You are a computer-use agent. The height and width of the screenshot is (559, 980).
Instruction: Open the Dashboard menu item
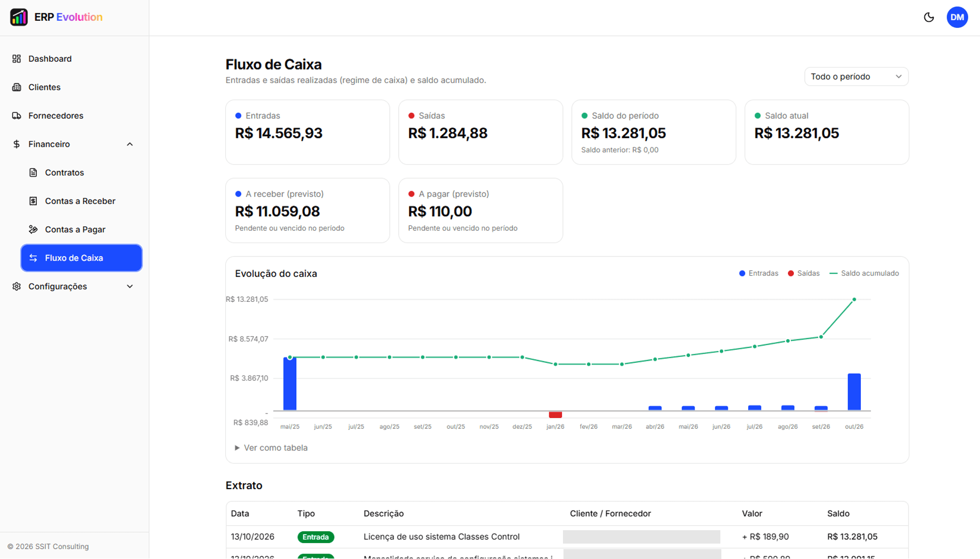click(x=74, y=59)
